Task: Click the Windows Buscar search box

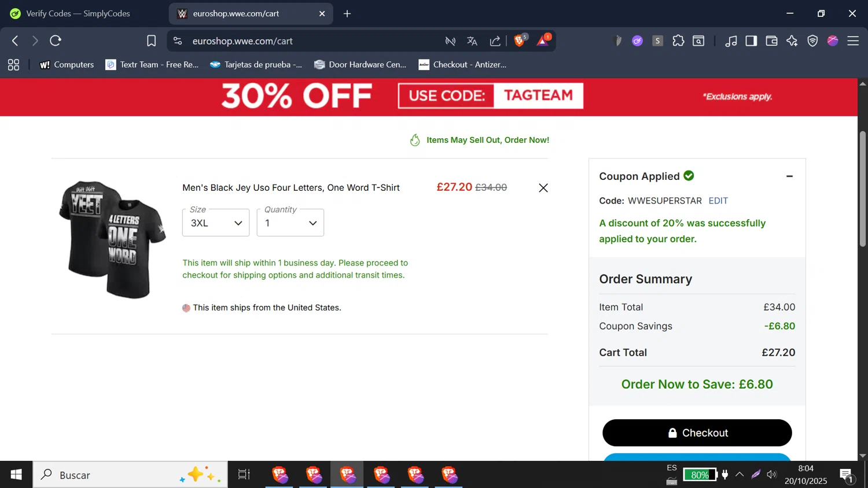Action: tap(130, 475)
